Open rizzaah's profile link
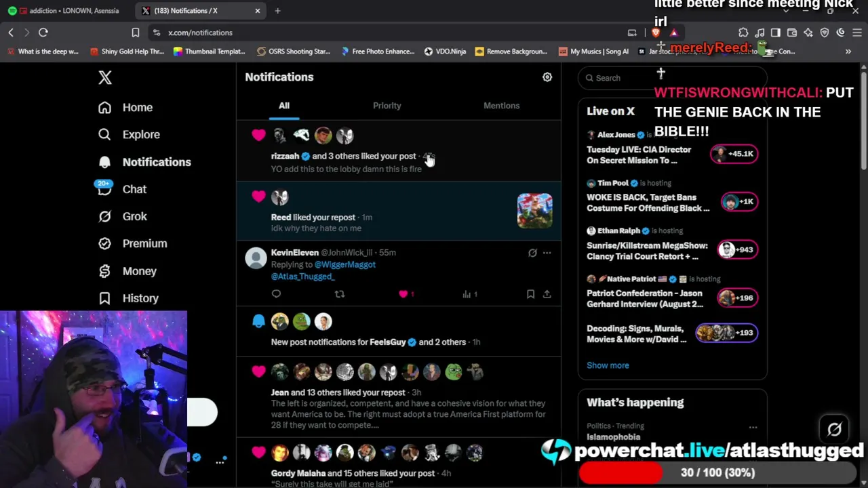 point(285,156)
